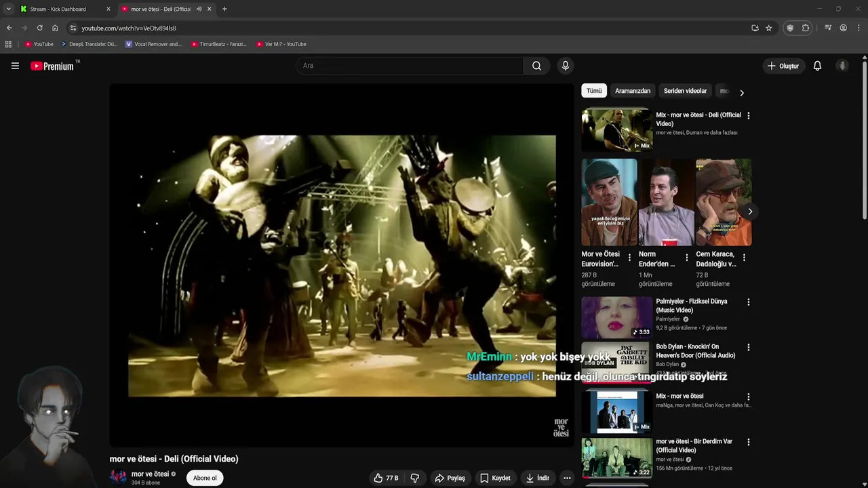Open Bir Derdim Var video thumbnail
Viewport: 868px width, 488px height.
tap(616, 457)
